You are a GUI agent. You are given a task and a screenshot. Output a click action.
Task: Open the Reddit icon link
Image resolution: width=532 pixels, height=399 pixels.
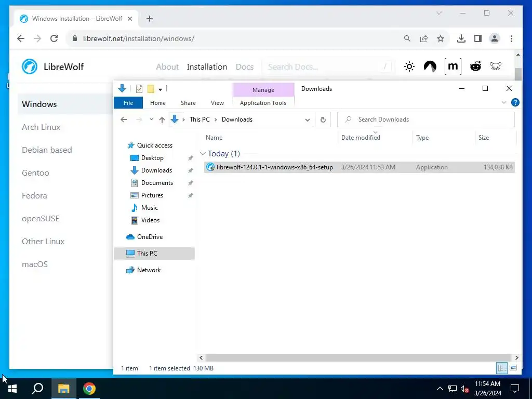click(x=475, y=66)
